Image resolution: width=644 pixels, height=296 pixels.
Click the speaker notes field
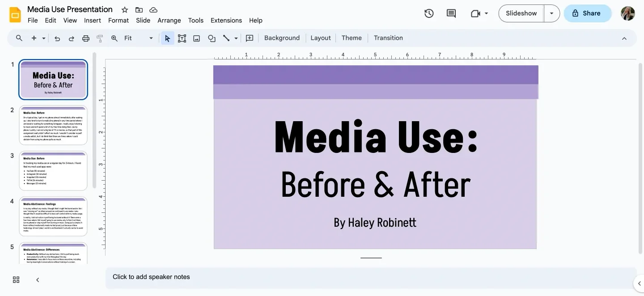371,277
